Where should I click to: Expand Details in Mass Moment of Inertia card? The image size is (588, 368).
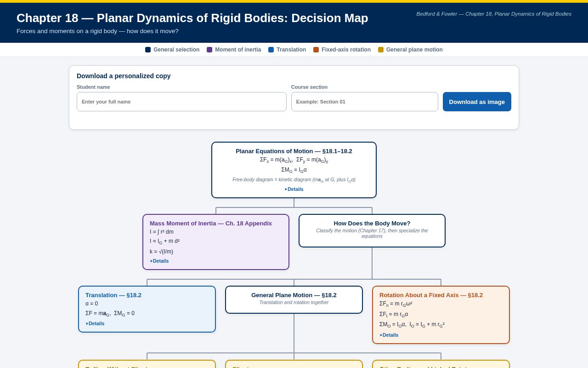tap(159, 261)
